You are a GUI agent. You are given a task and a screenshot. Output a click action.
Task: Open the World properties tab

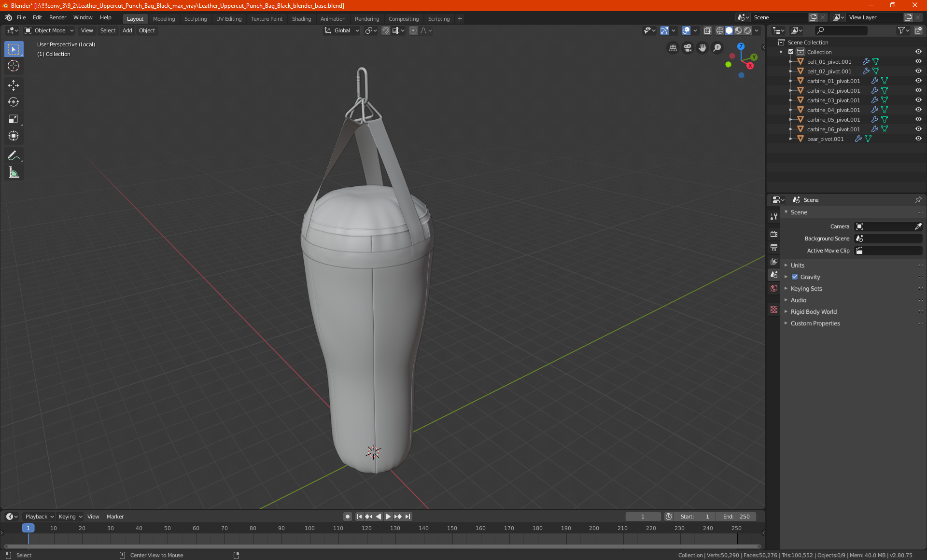pos(774,288)
